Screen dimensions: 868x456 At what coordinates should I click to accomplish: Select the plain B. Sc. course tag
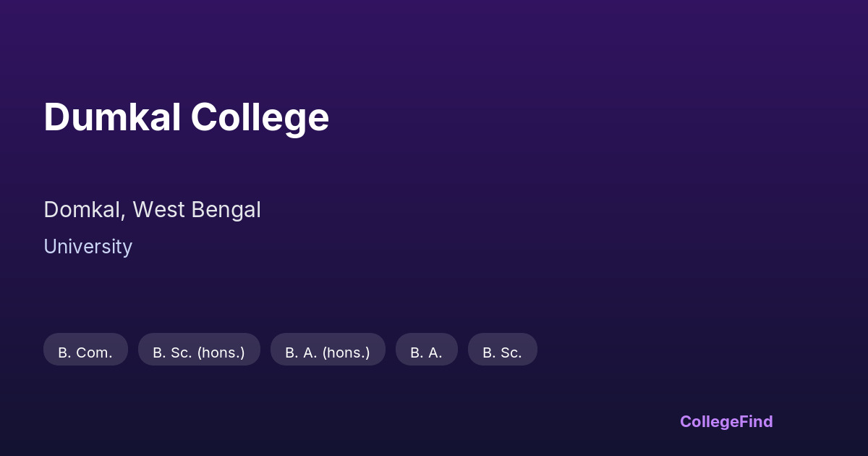(502, 352)
